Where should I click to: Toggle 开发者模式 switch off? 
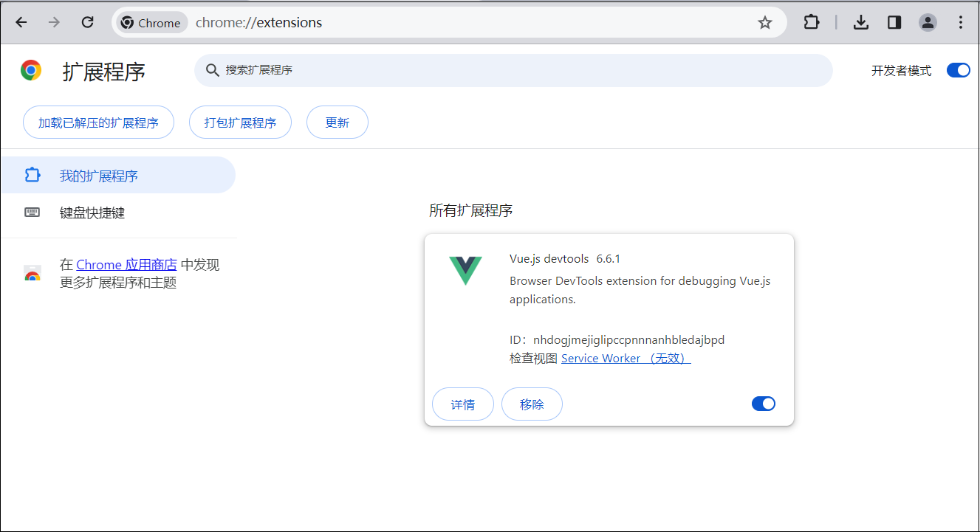tap(958, 71)
